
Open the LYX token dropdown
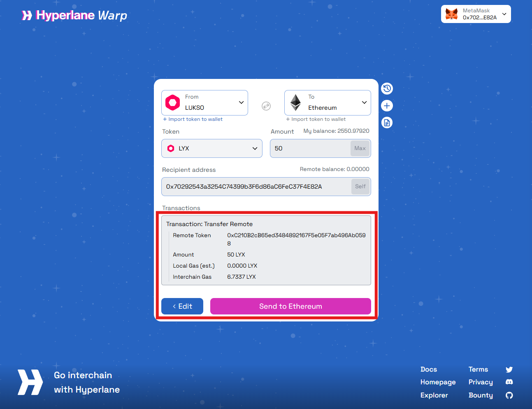pos(212,148)
